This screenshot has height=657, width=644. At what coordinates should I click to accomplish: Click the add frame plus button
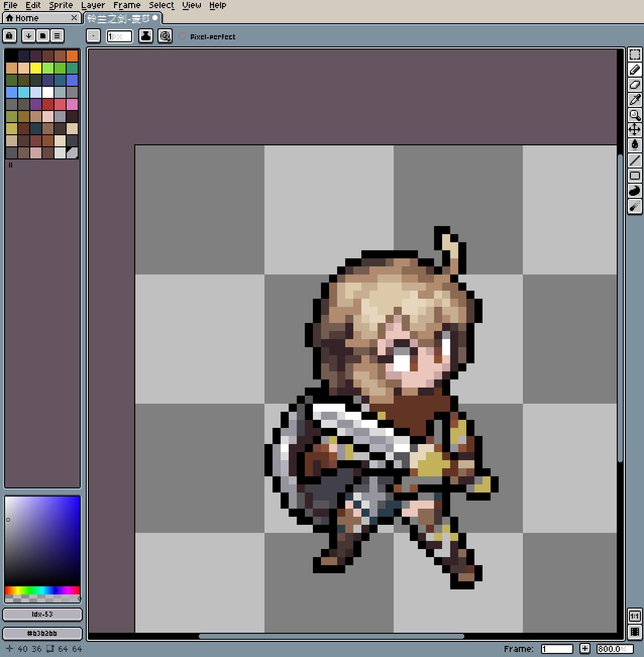pyautogui.click(x=584, y=648)
